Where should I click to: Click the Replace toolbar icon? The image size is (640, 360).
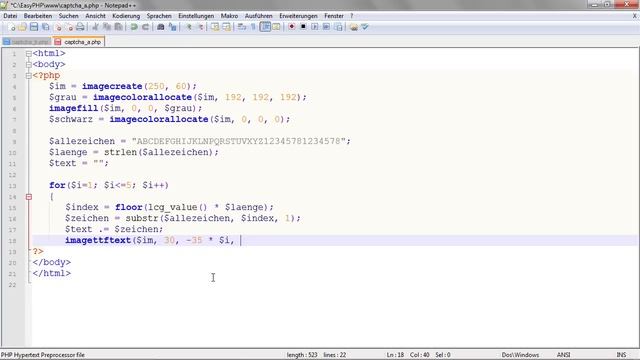173,27
